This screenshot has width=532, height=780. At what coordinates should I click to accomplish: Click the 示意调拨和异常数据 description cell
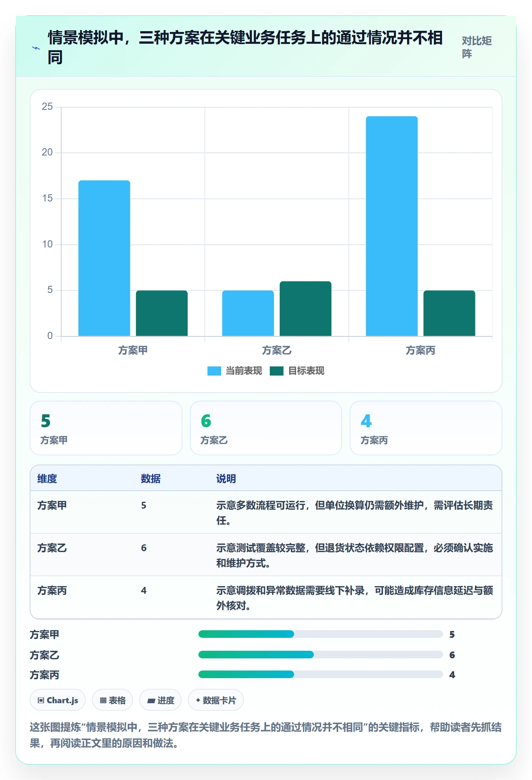pos(355,598)
